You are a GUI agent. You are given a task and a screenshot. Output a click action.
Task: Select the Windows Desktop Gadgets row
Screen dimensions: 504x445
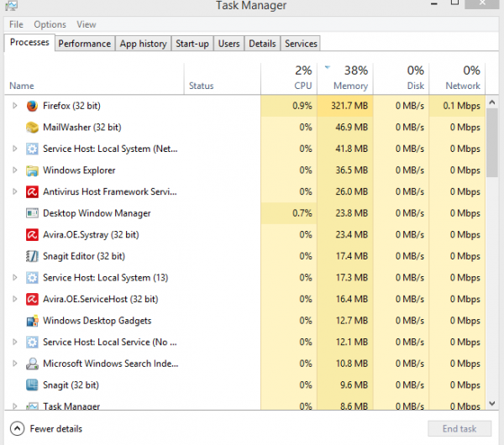pos(244,321)
